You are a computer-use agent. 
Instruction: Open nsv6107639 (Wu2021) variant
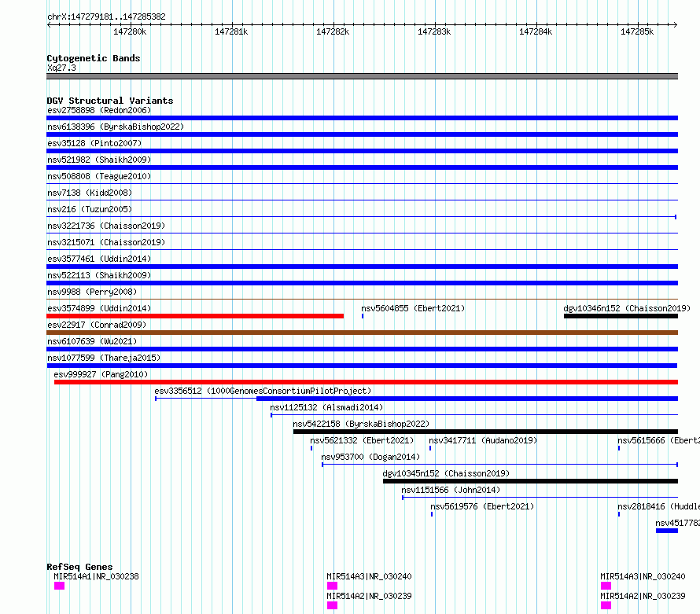(92, 341)
